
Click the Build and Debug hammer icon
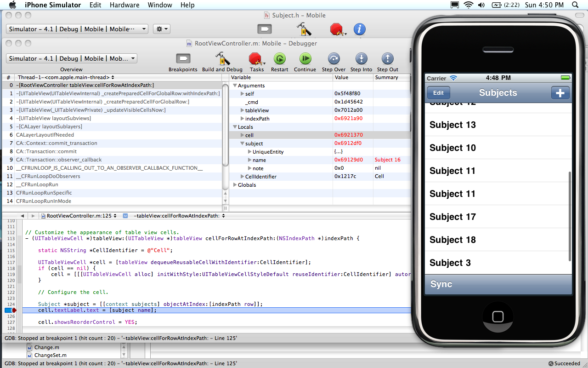click(x=222, y=59)
